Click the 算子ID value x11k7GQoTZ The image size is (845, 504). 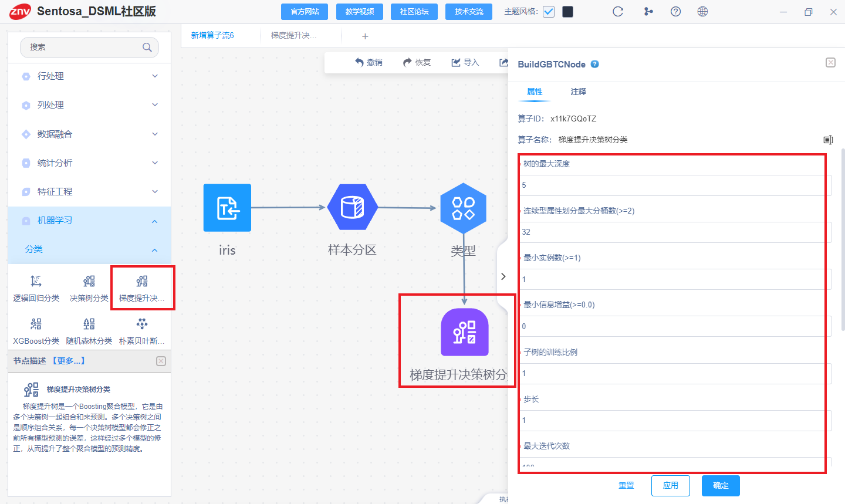573,119
